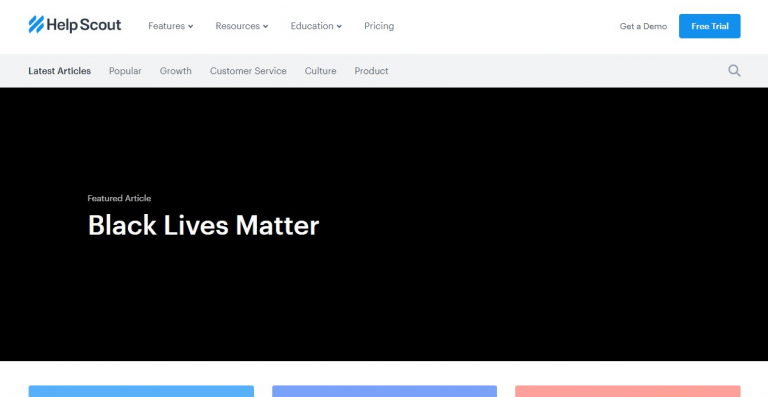Click the Help Scout logo

click(x=74, y=25)
